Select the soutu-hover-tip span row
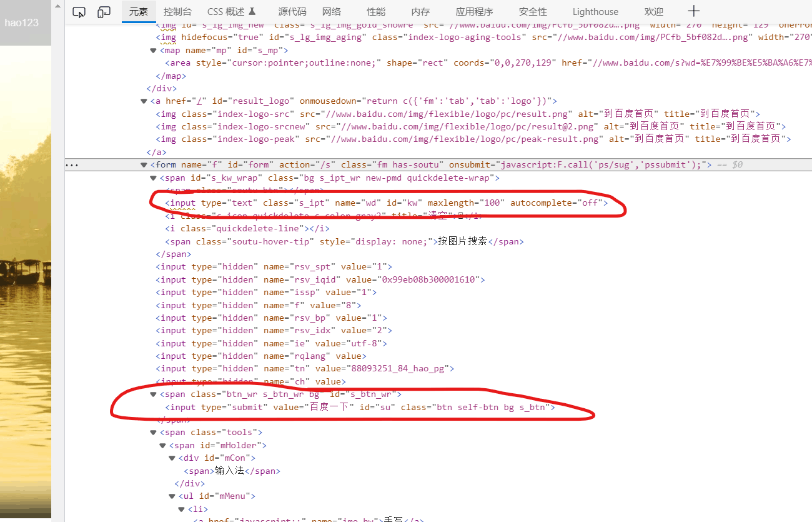The width and height of the screenshot is (812, 522). pyautogui.click(x=344, y=241)
